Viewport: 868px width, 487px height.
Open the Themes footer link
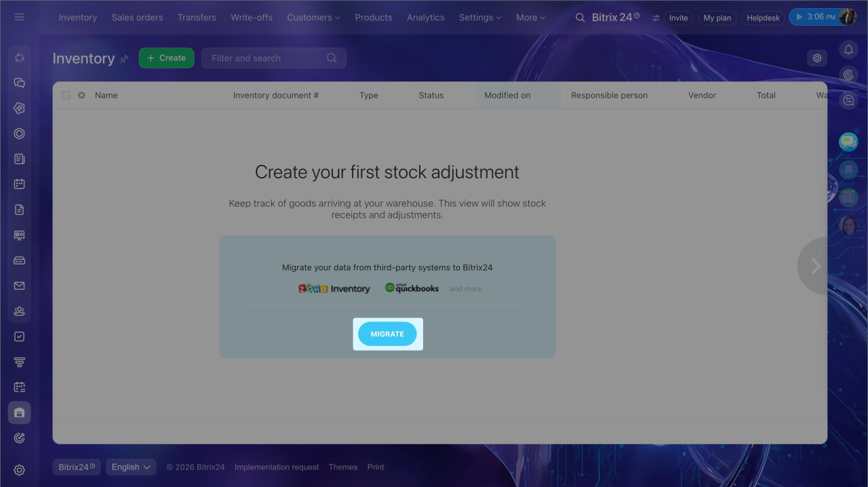coord(343,467)
